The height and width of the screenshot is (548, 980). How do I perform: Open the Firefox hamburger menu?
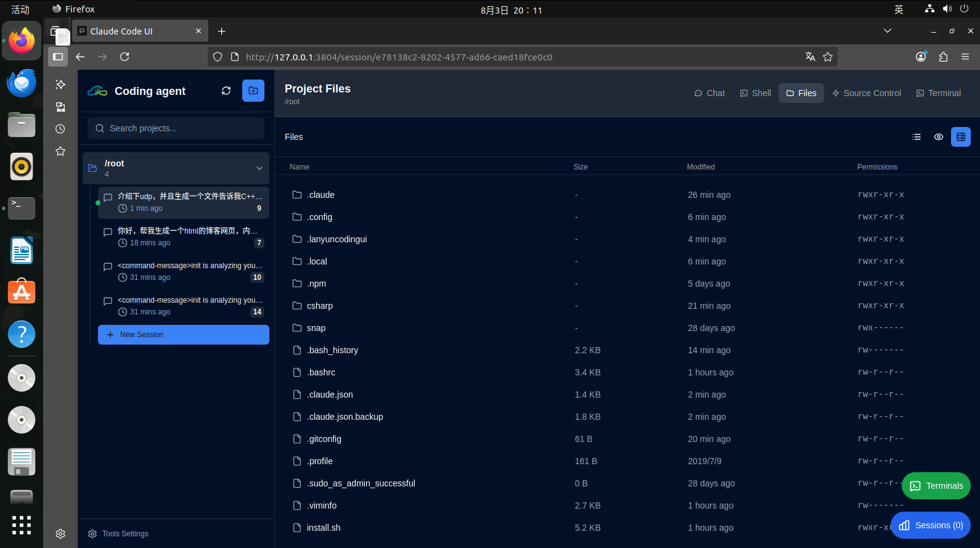[965, 57]
